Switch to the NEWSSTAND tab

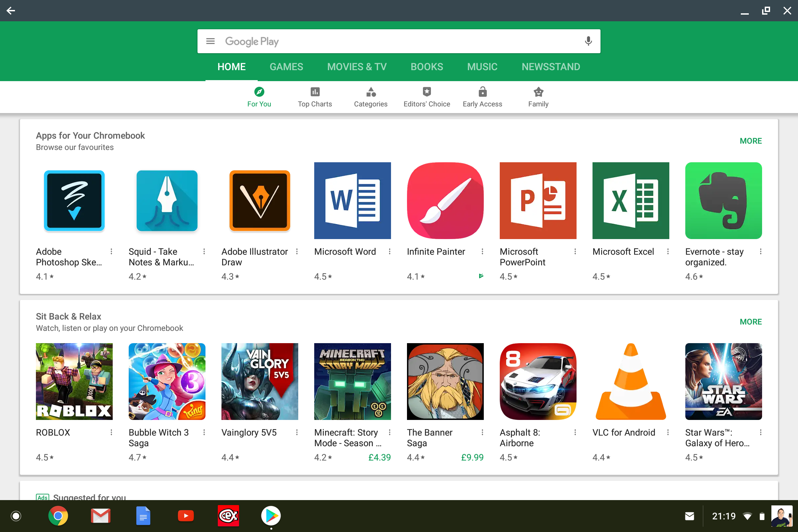point(551,67)
